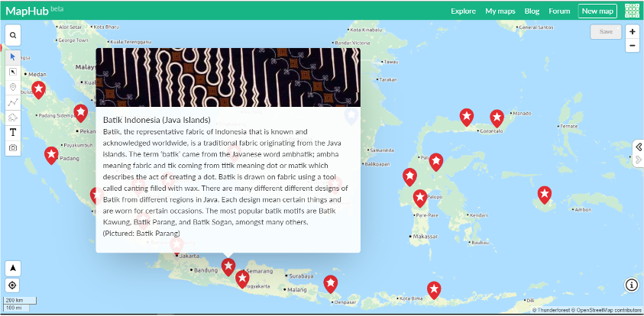The image size is (644, 316).
Task: Click the 200 km scale bar
Action: [20, 301]
